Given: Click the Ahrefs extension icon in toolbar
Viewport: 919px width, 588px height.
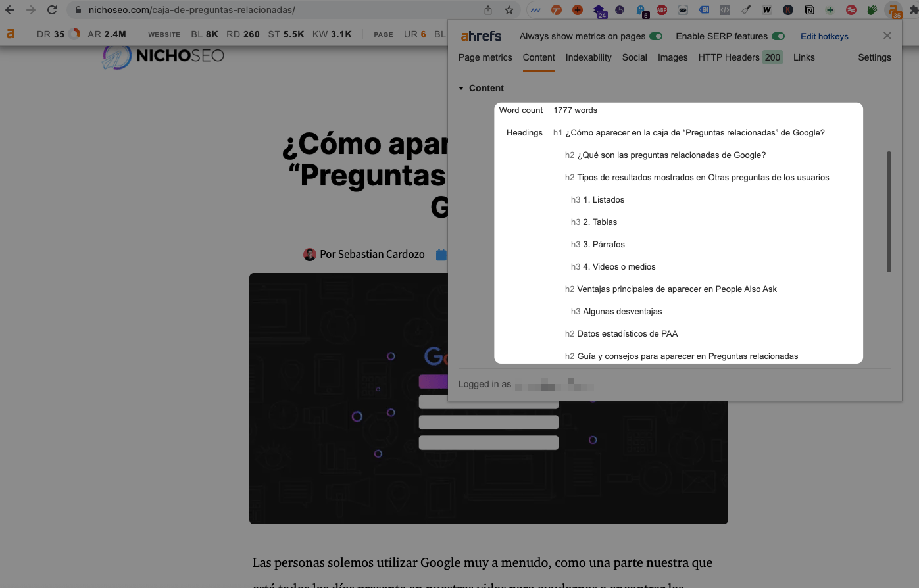Looking at the screenshot, I should pos(893,10).
